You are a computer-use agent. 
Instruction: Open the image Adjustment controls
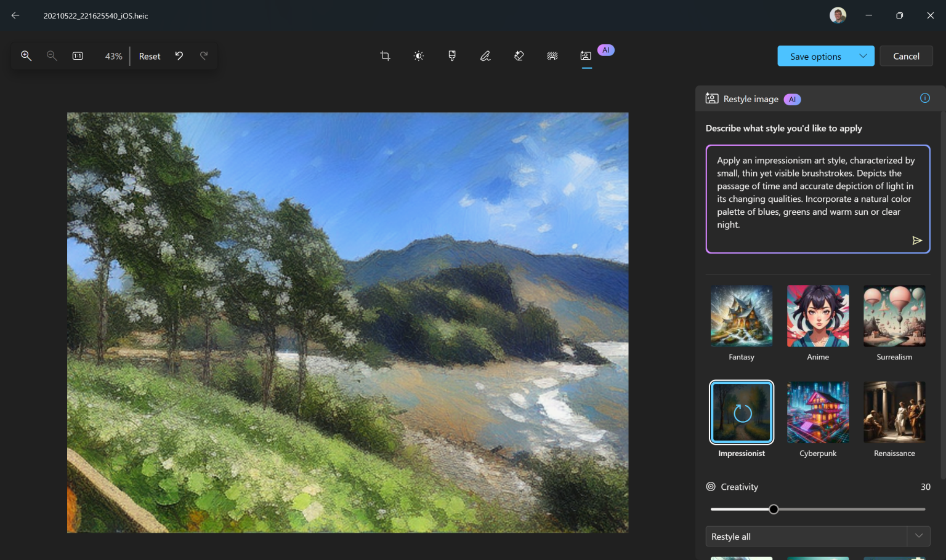click(418, 55)
